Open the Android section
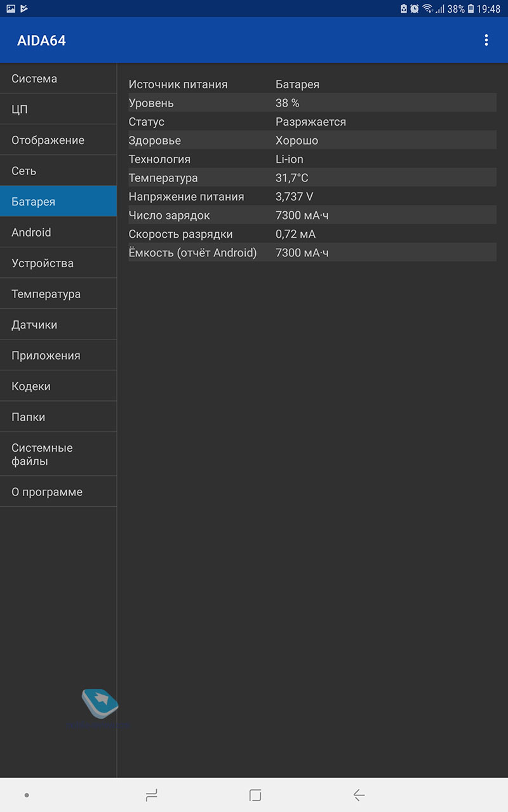508x812 pixels. 58,232
